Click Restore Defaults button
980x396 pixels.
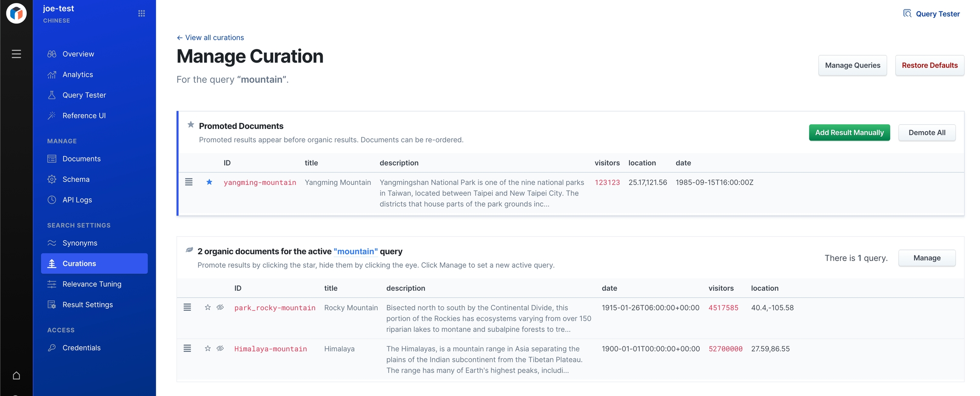pos(929,66)
